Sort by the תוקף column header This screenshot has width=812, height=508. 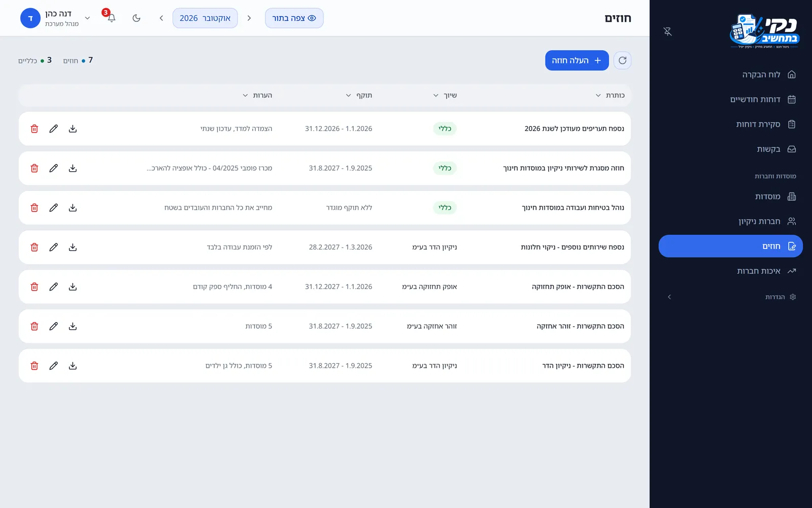pos(359,95)
